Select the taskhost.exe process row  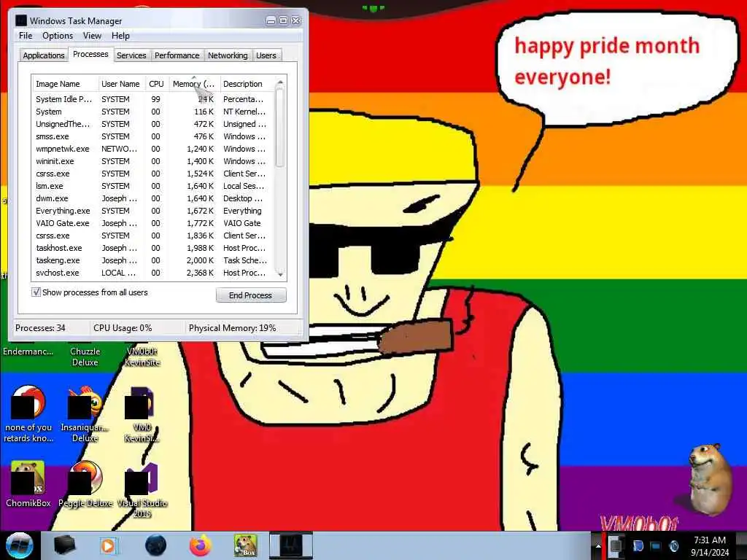pyautogui.click(x=153, y=248)
